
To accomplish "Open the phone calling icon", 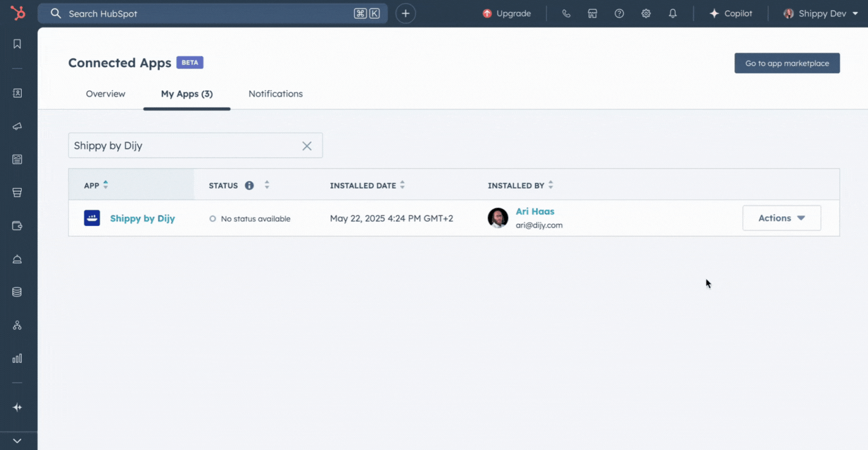I will [x=566, y=13].
